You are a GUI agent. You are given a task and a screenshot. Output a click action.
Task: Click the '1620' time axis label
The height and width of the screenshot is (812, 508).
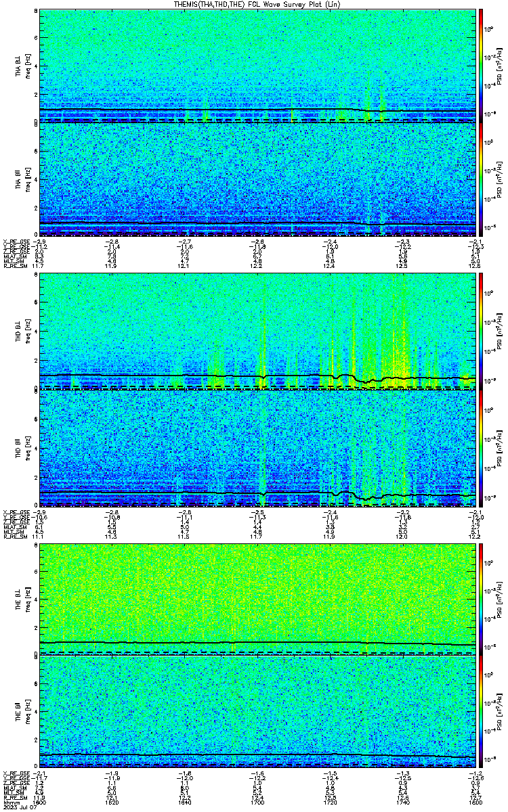coord(112,801)
